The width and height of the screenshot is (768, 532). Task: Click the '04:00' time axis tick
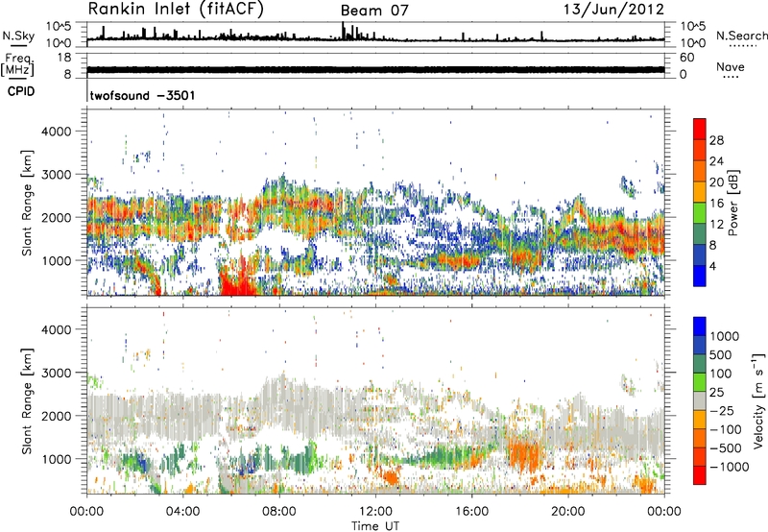(182, 512)
